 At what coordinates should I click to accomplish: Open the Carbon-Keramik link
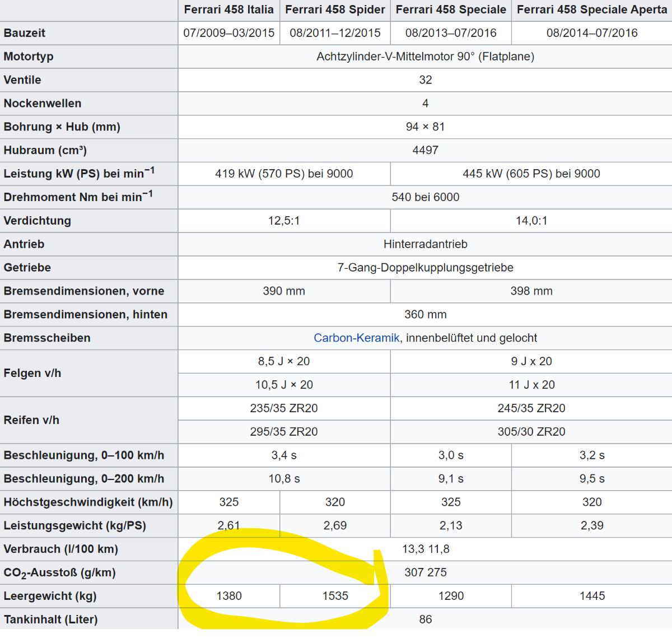pos(356,338)
